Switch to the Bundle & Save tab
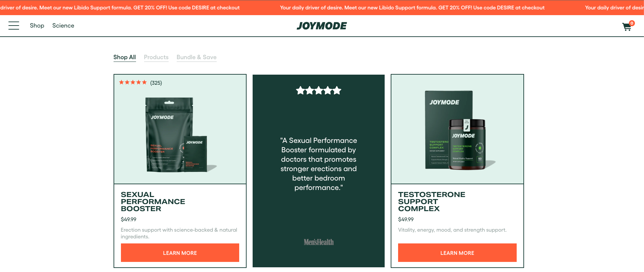Viewport: 644px width, 272px height. point(197,57)
